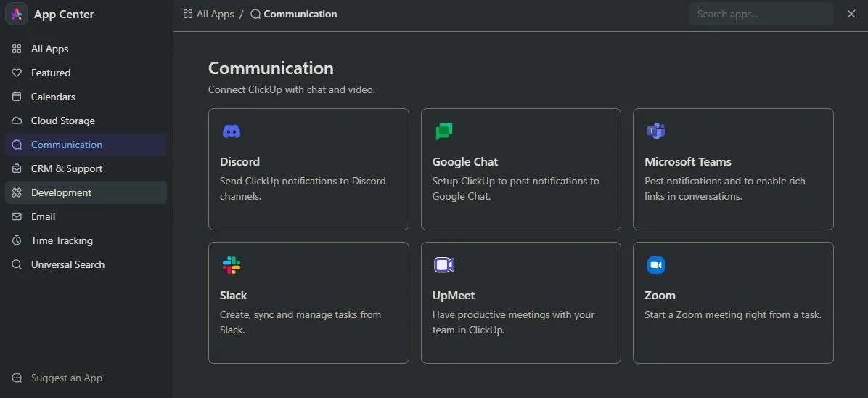Open the Universal Search category
This screenshot has width=868, height=398.
tap(86, 264)
